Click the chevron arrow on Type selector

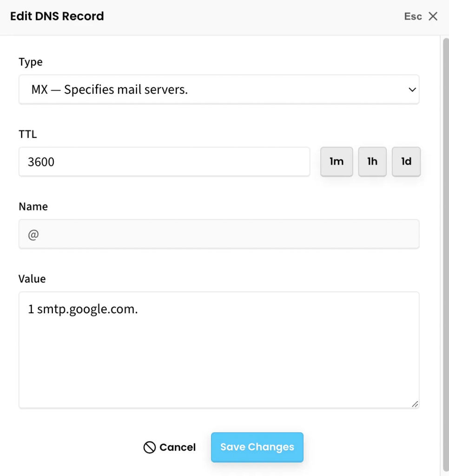[412, 90]
